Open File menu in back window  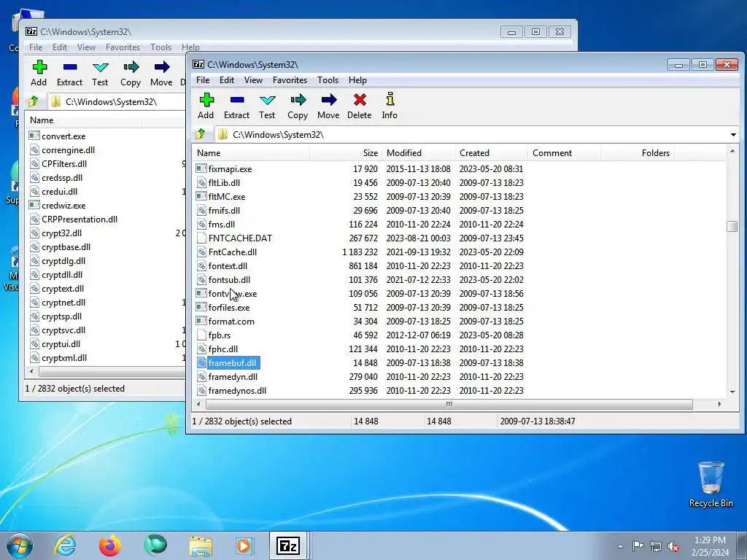click(36, 47)
